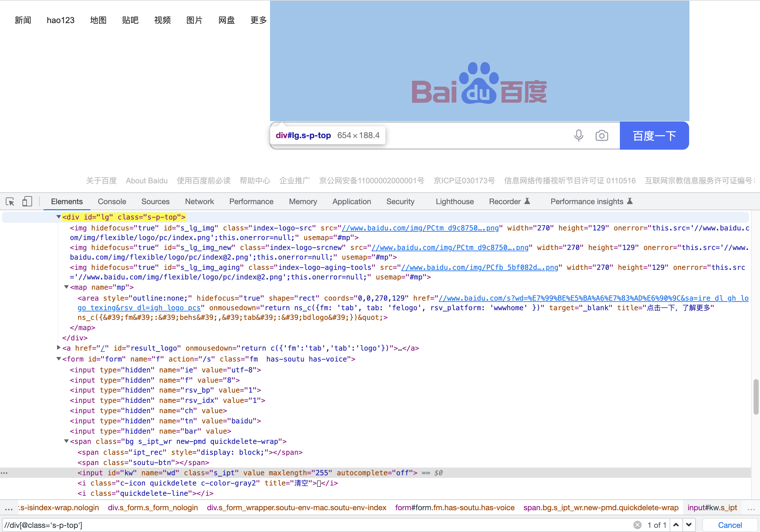Go to next search result arrow
Image resolution: width=760 pixels, height=532 pixels.
[689, 525]
